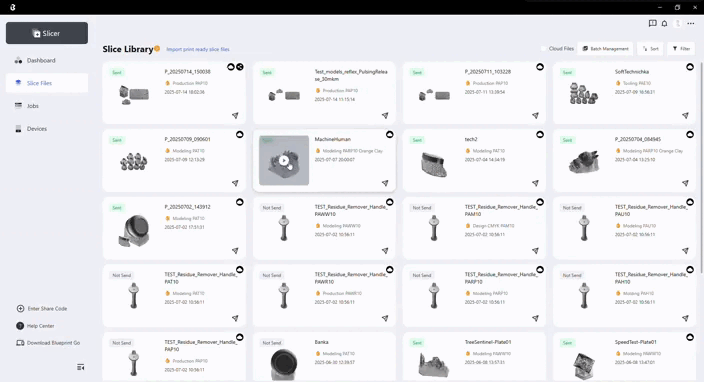Open the Filter dropdown
Image resolution: width=704 pixels, height=382 pixels.
(x=682, y=48)
